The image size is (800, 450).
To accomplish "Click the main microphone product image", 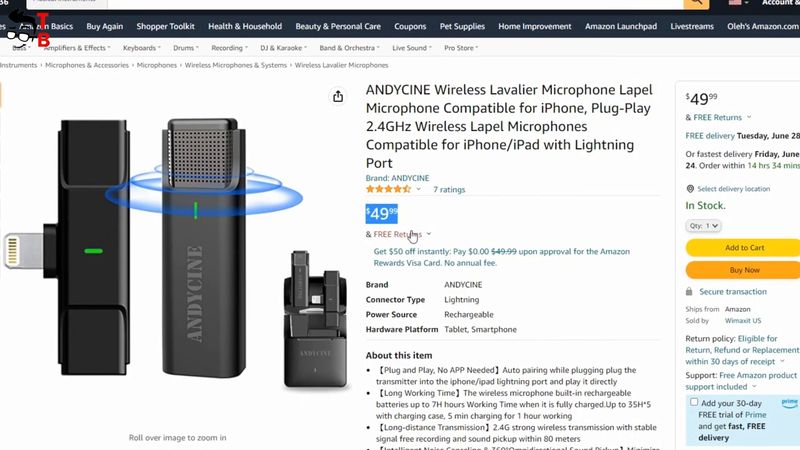I will 178,250.
